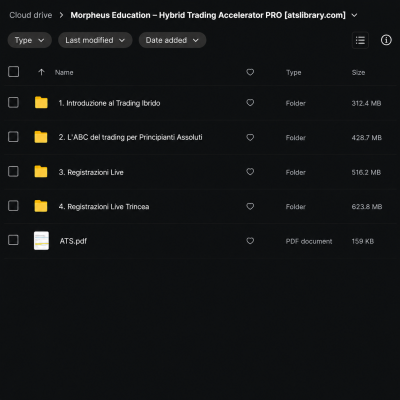Favorite '3. Registrazioni Live' with heart icon
400x400 pixels.
point(250,172)
